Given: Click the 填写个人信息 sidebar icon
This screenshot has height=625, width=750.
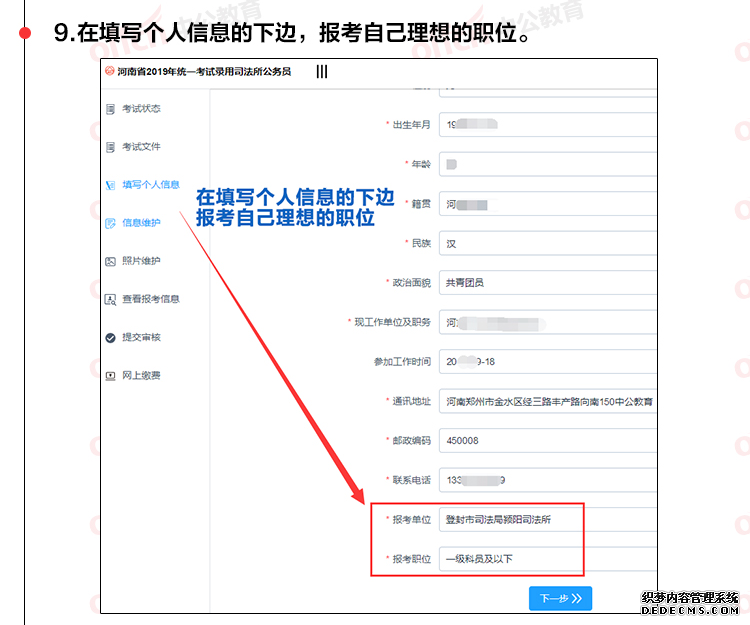Looking at the screenshot, I should (x=110, y=185).
